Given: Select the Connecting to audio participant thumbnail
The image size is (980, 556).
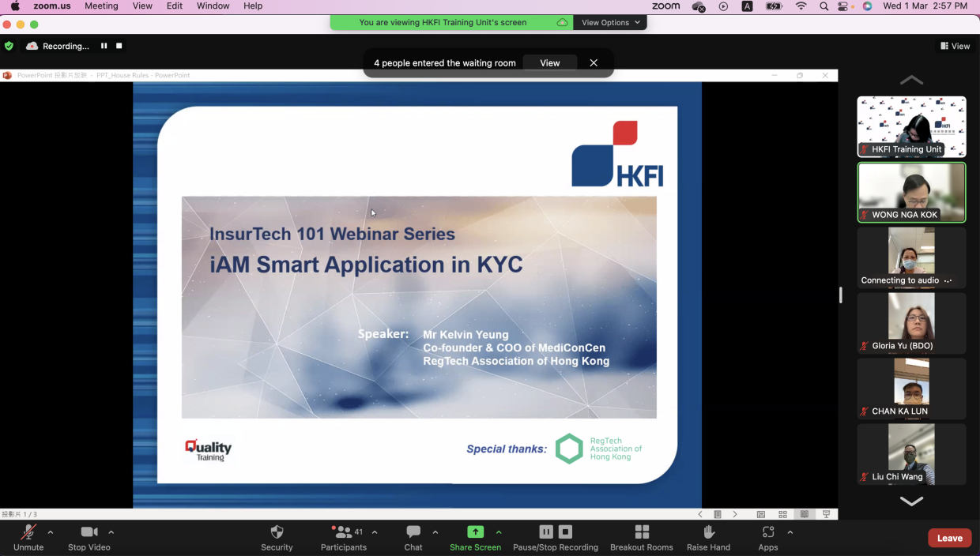Looking at the screenshot, I should pos(911,257).
